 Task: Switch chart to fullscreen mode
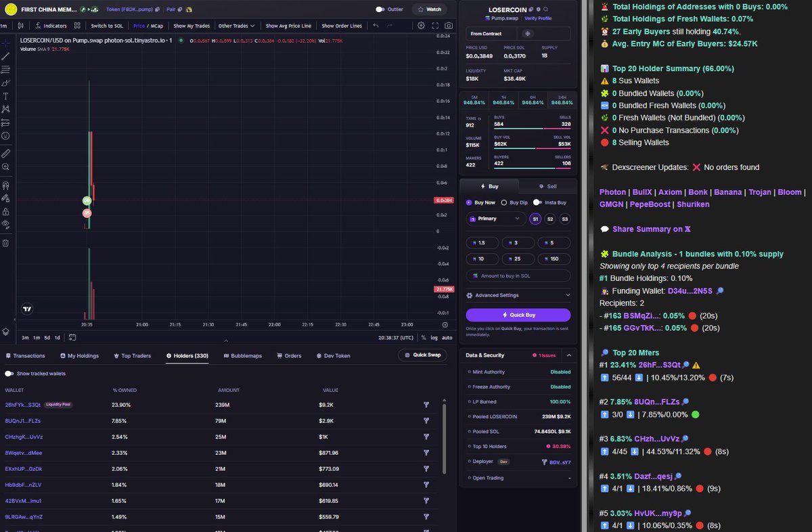coord(434,26)
